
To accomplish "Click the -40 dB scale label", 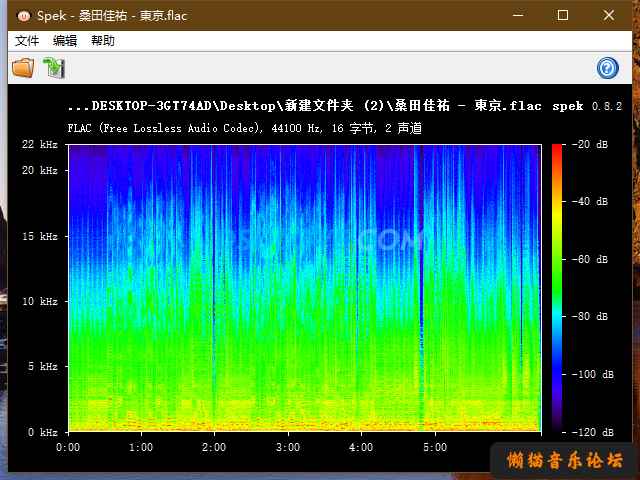I will pyautogui.click(x=590, y=201).
